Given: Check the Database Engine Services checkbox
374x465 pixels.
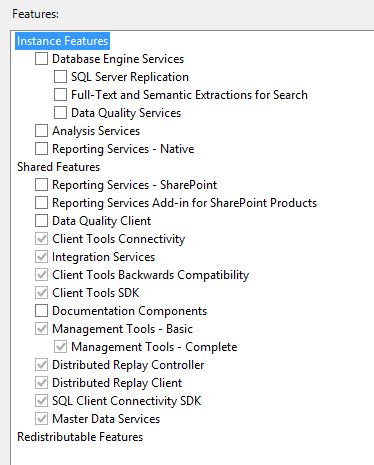Looking at the screenshot, I should (41, 59).
